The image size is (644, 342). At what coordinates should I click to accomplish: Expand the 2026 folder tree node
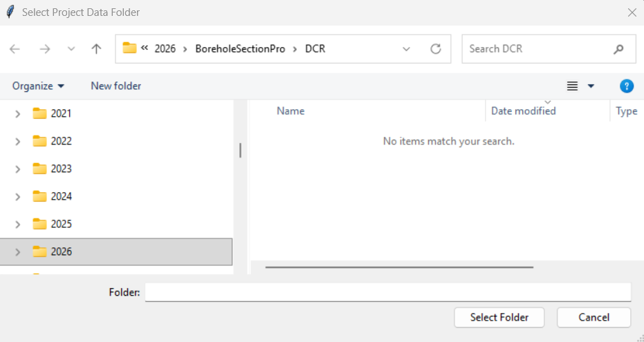(x=18, y=252)
